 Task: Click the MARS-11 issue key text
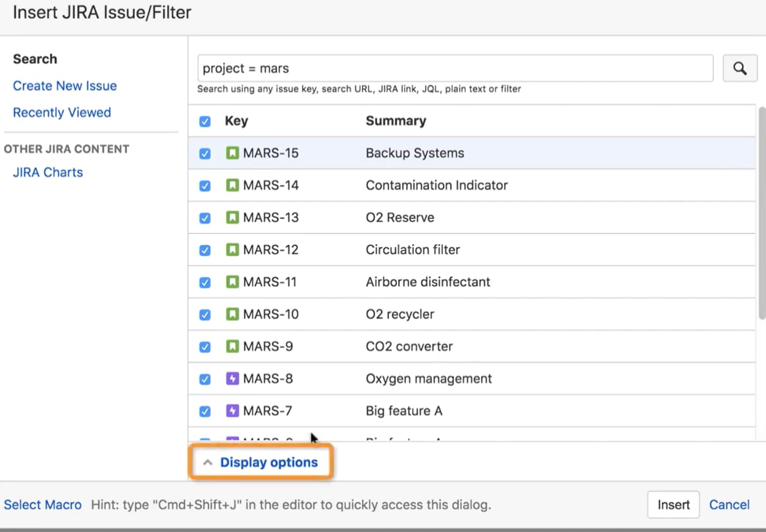coord(270,282)
